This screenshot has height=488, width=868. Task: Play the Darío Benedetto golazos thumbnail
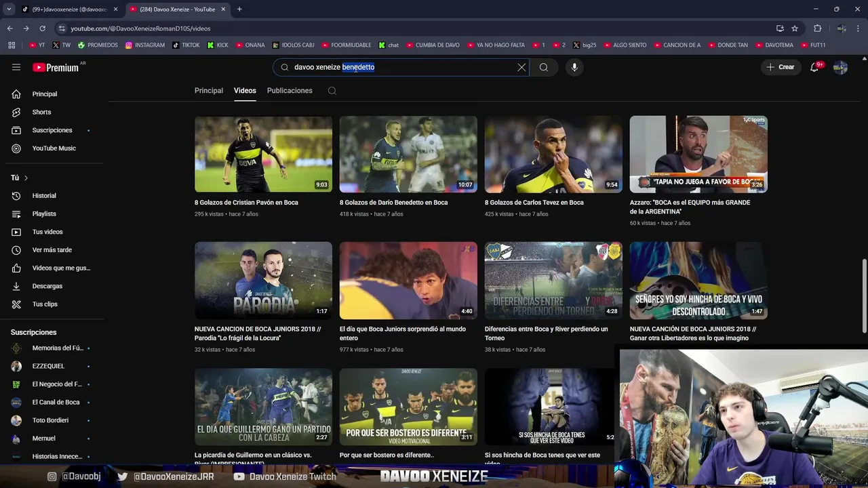tap(408, 154)
